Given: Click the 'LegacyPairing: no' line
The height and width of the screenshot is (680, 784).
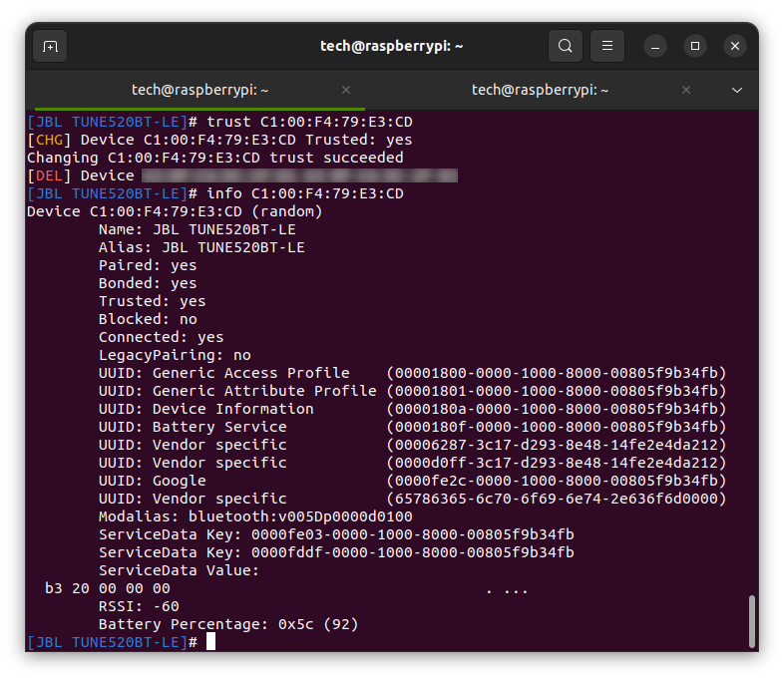Looking at the screenshot, I should point(175,356).
